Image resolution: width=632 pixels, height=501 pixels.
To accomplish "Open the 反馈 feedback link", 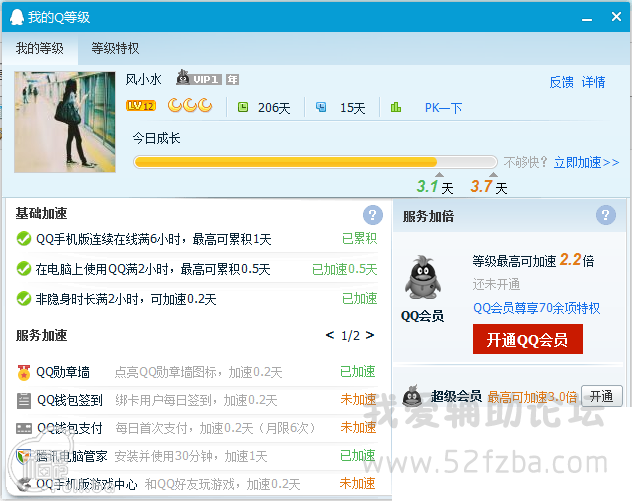I will (x=561, y=82).
